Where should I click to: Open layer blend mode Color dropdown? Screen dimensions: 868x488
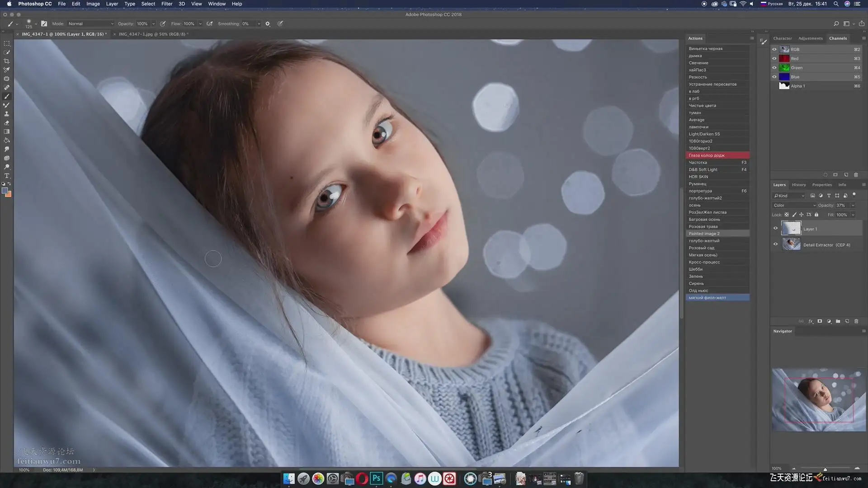coord(794,205)
